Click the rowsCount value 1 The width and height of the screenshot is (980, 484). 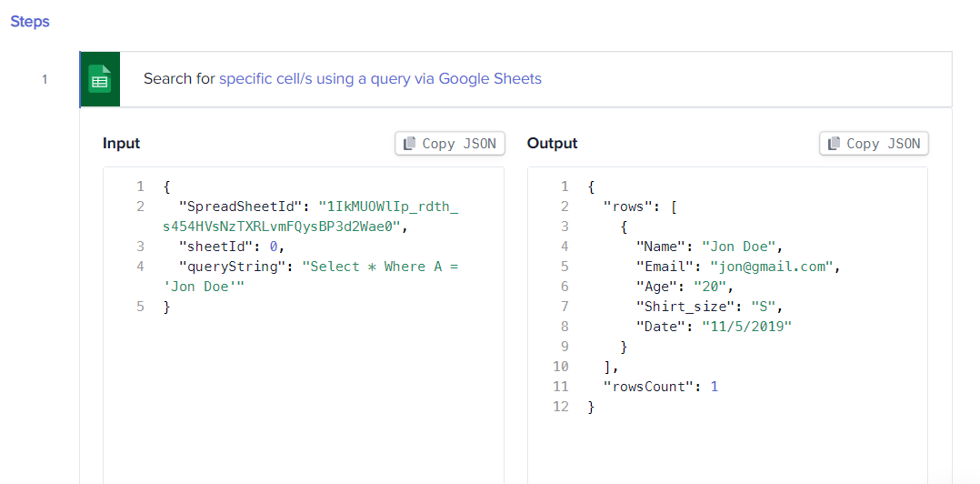coord(715,387)
